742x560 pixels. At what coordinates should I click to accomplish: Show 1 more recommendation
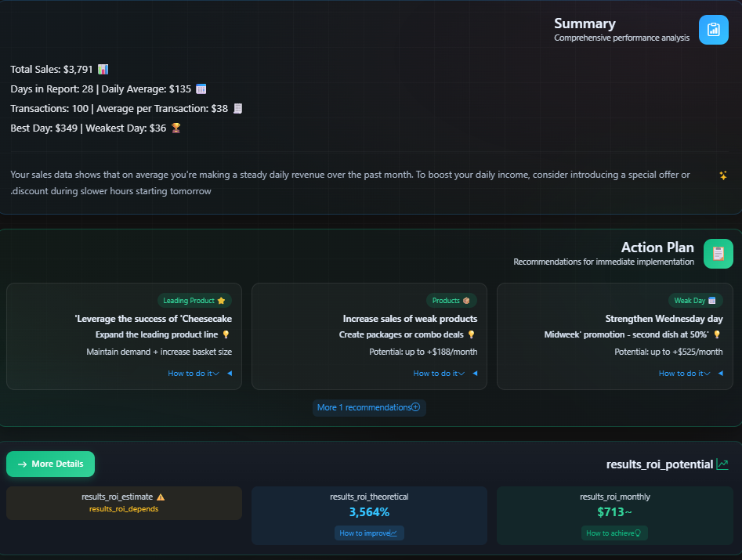click(368, 407)
